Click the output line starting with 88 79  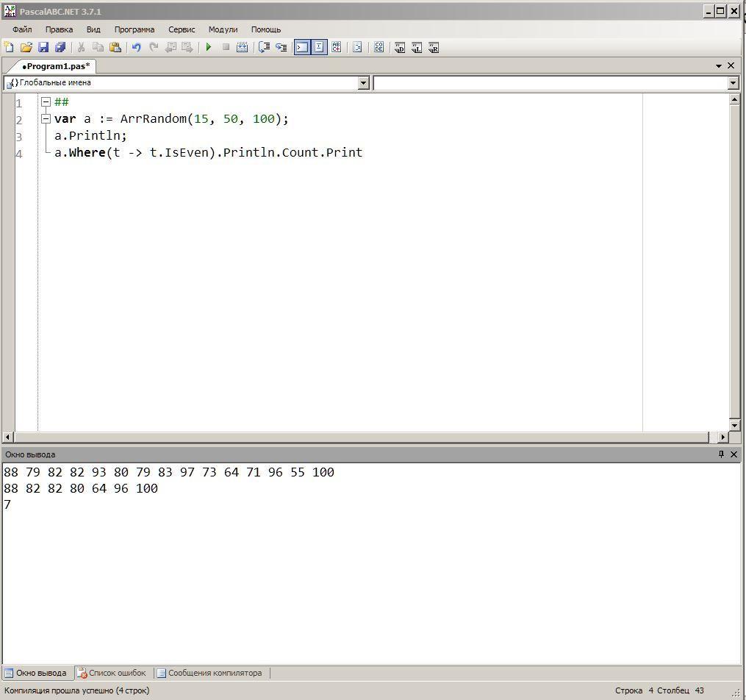pos(169,472)
